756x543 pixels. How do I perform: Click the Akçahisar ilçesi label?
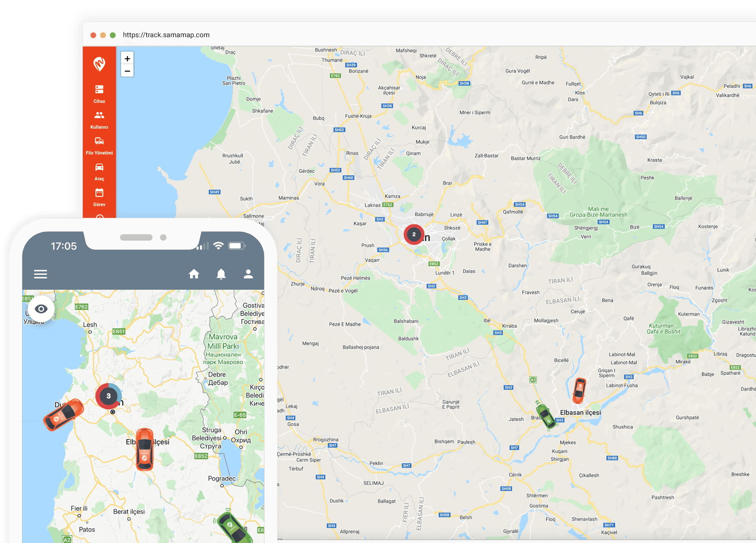tap(389, 90)
